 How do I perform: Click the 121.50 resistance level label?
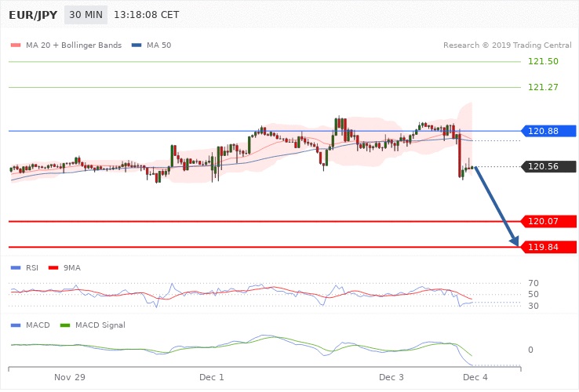tap(543, 61)
